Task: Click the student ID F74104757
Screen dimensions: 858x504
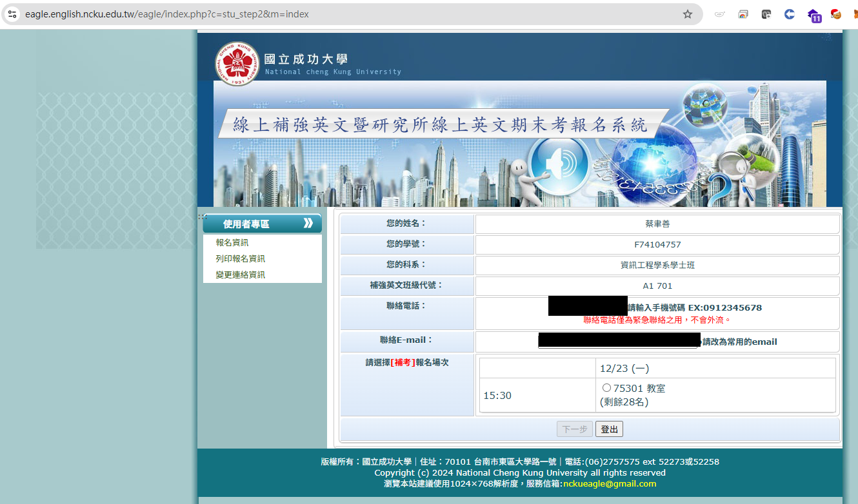Action: point(657,244)
